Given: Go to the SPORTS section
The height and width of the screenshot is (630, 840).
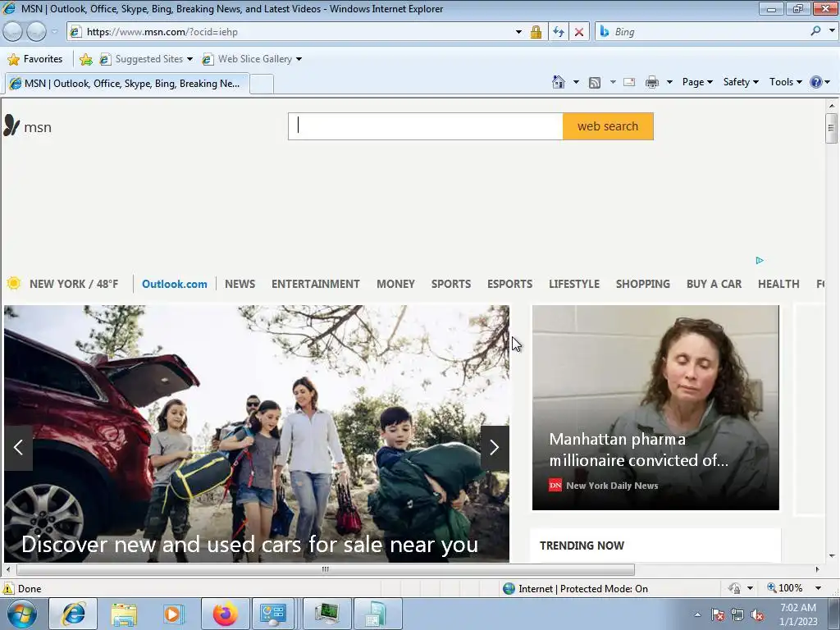Looking at the screenshot, I should (451, 284).
